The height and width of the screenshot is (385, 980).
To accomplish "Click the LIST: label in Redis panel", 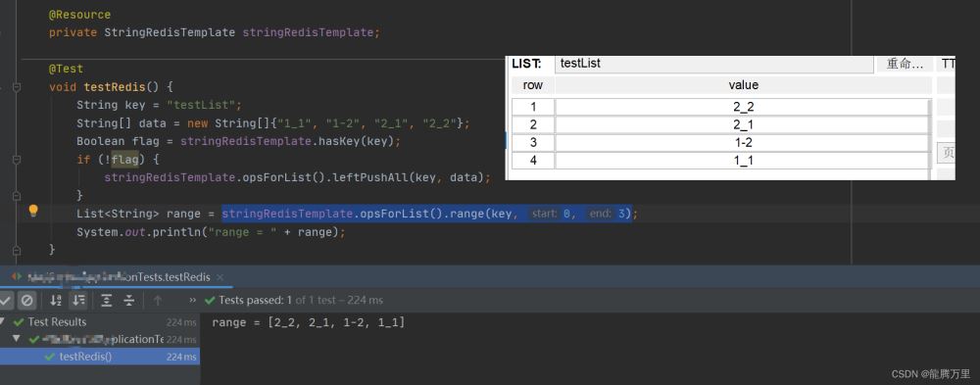I will click(526, 64).
